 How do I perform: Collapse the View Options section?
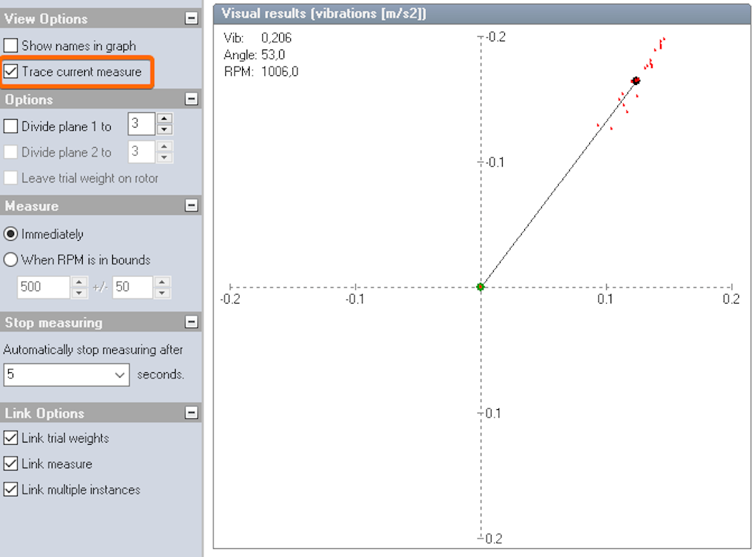pyautogui.click(x=191, y=18)
